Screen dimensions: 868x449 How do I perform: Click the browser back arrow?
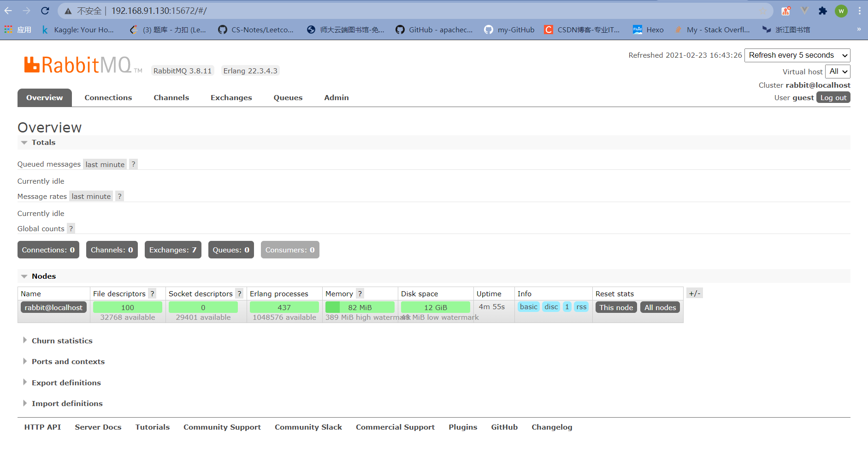tap(8, 11)
